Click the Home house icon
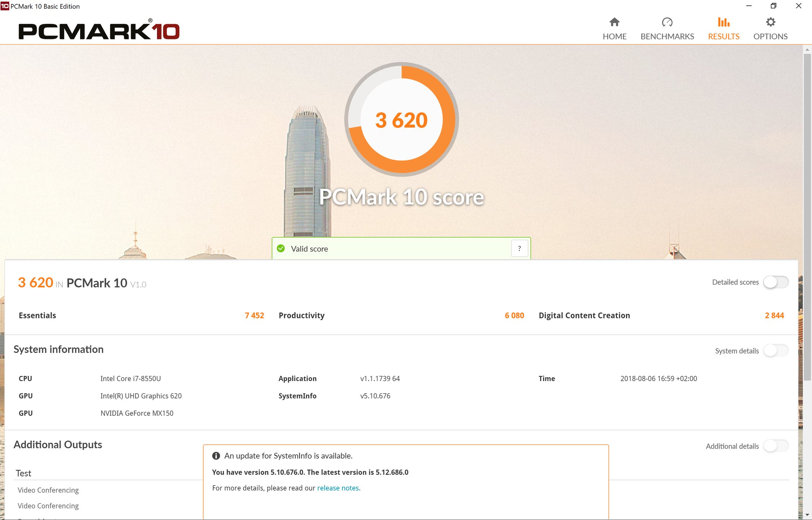Screen dimensions: 812x520 [x=614, y=22]
